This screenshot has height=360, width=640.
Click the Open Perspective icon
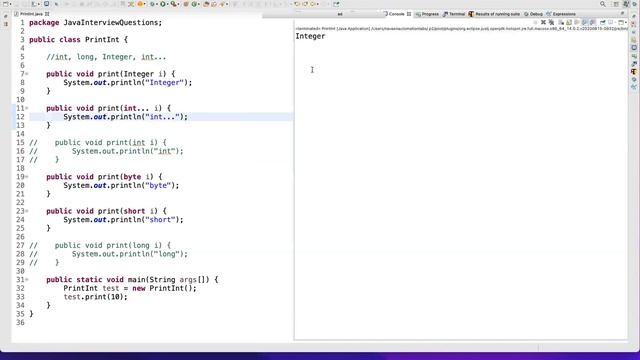tap(616, 4)
